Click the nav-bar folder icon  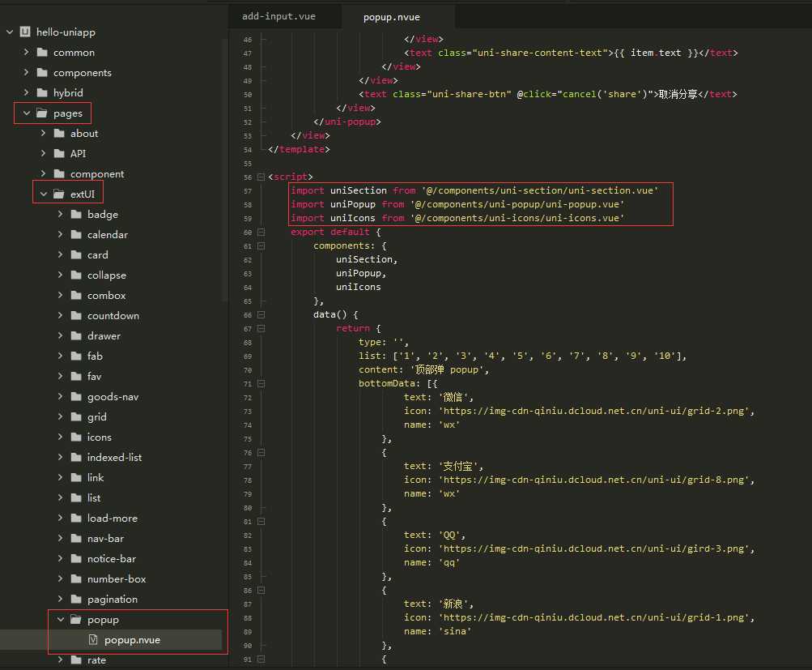coord(76,539)
